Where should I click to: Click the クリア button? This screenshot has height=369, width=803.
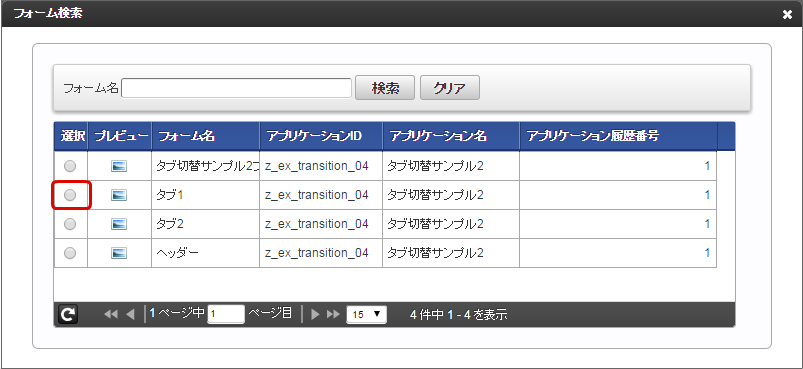click(x=450, y=88)
